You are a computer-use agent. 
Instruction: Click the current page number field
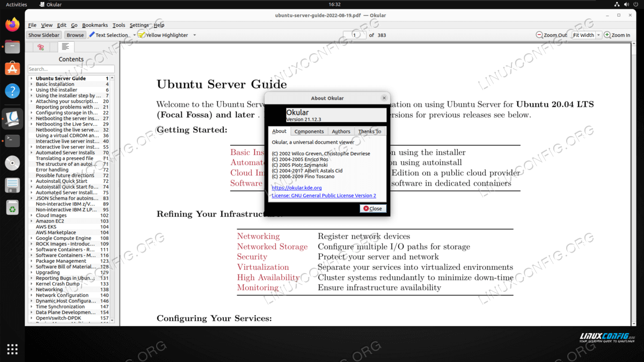(x=355, y=35)
